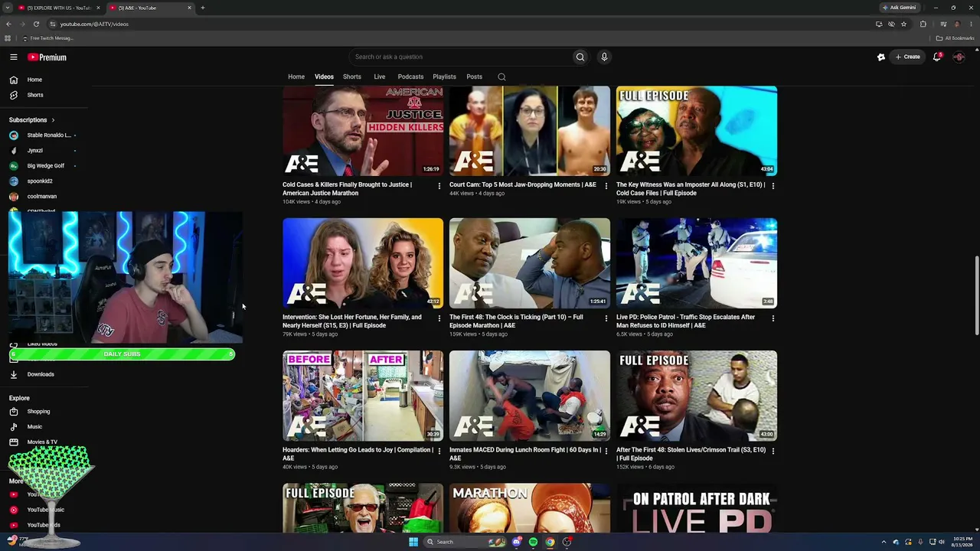Switch to the Live tab
The image size is (980, 551).
pos(380,77)
